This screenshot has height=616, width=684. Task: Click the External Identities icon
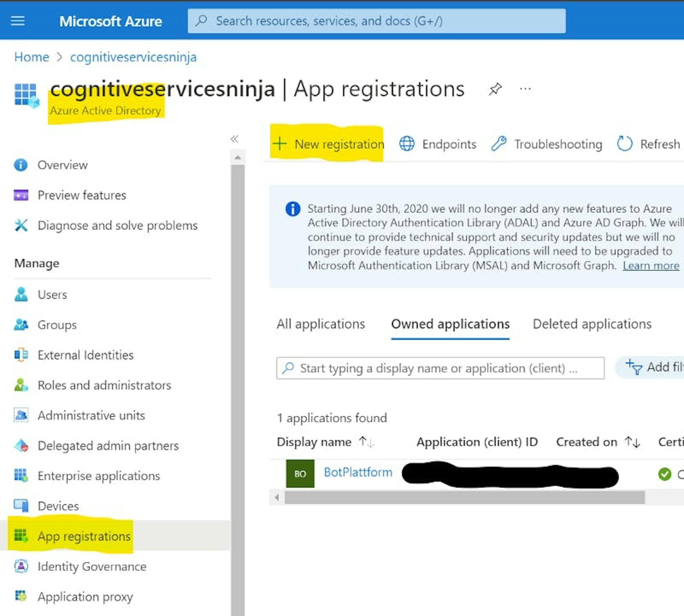coord(21,355)
